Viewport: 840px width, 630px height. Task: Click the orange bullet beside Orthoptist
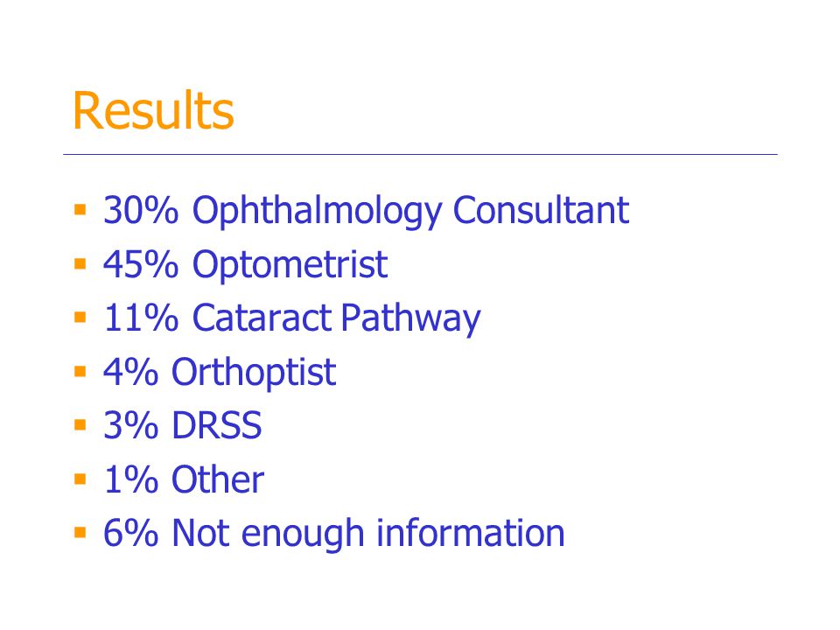pos(80,371)
